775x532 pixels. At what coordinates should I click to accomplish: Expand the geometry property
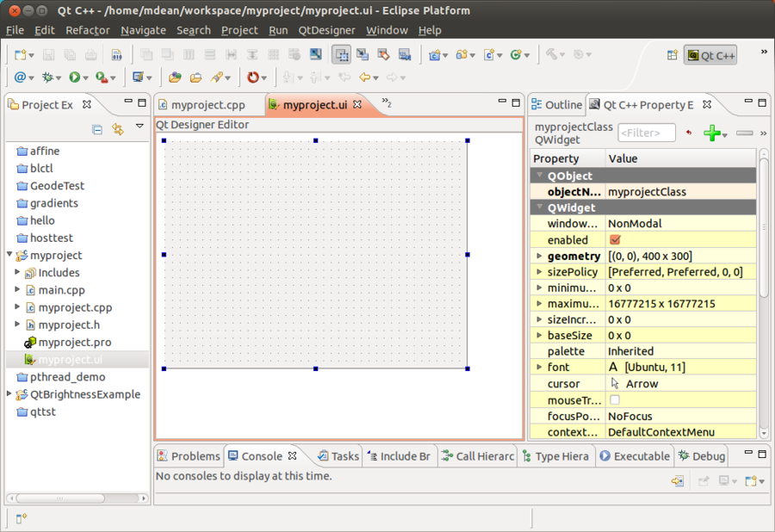(x=538, y=256)
